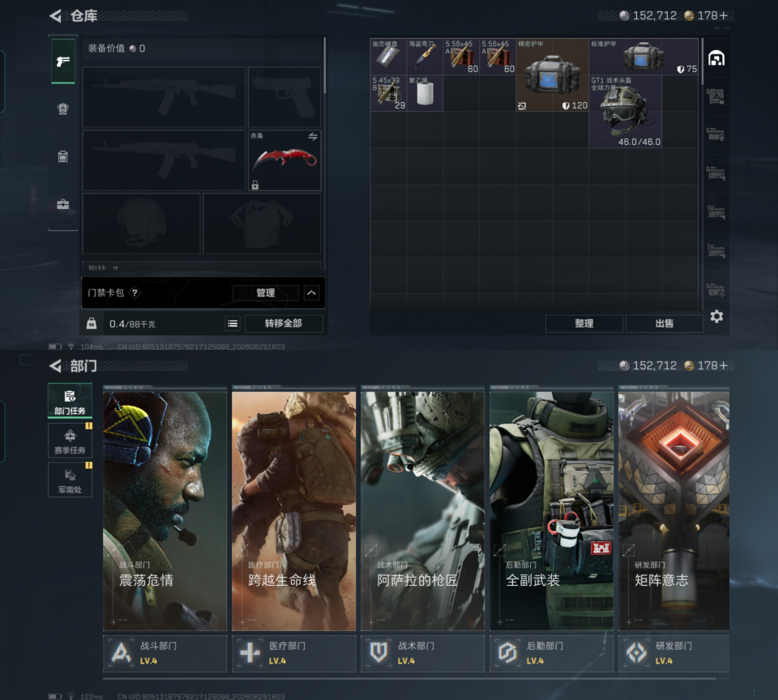The height and width of the screenshot is (700, 778).
Task: Open the 全副武装 mission card
Action: [551, 508]
